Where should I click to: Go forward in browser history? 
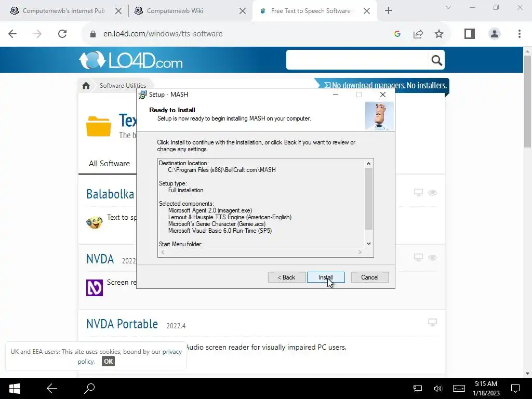37,34
